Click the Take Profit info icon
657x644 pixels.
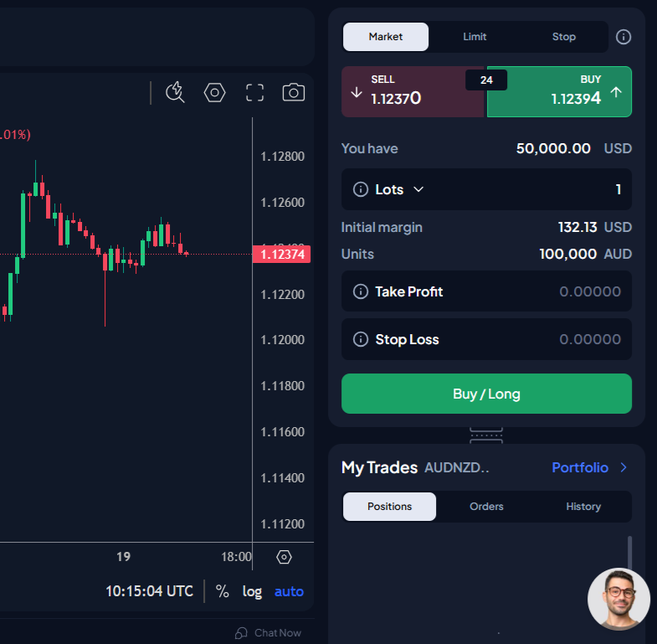tap(361, 291)
